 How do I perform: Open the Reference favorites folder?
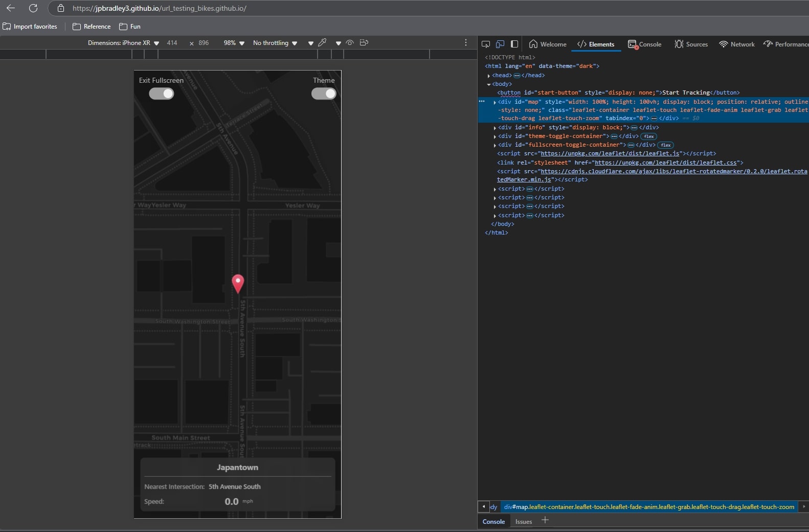pyautogui.click(x=92, y=27)
